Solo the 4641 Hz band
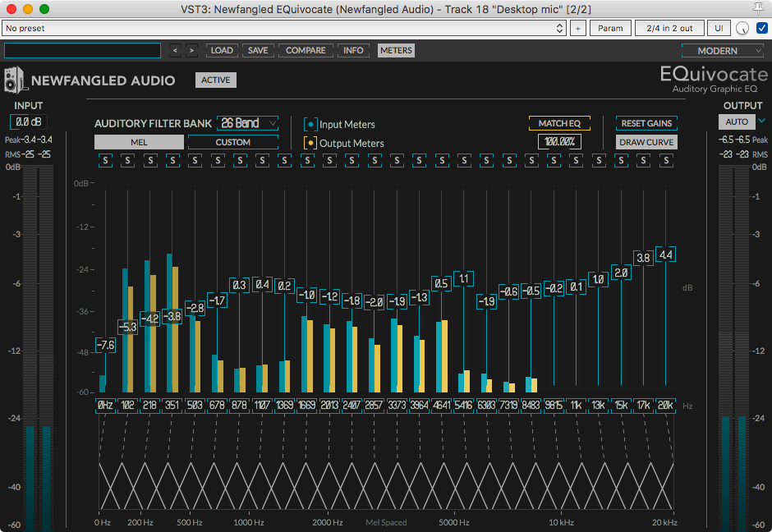Screen dimensions: 772x532 [442, 160]
